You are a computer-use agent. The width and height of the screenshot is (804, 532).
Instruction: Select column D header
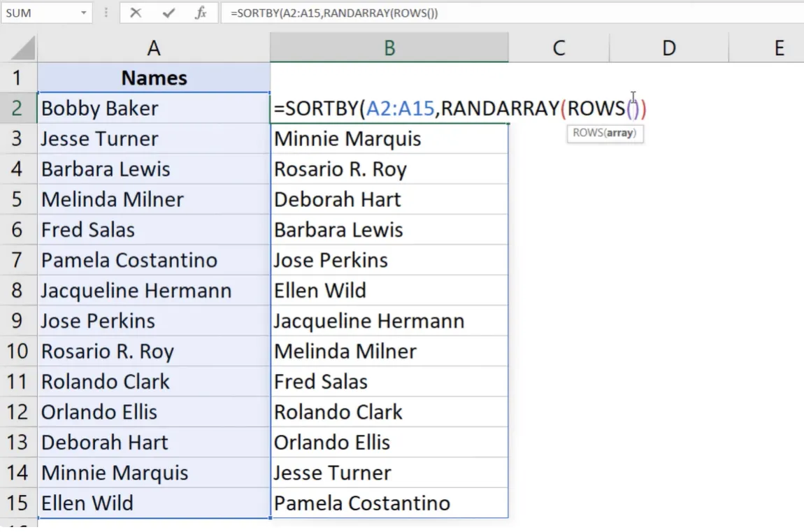(669, 48)
